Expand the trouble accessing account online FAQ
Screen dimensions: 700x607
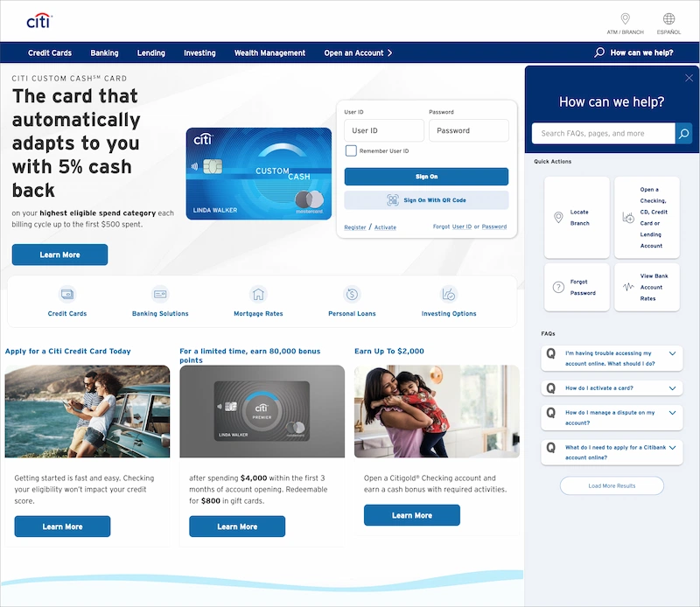[x=672, y=353]
